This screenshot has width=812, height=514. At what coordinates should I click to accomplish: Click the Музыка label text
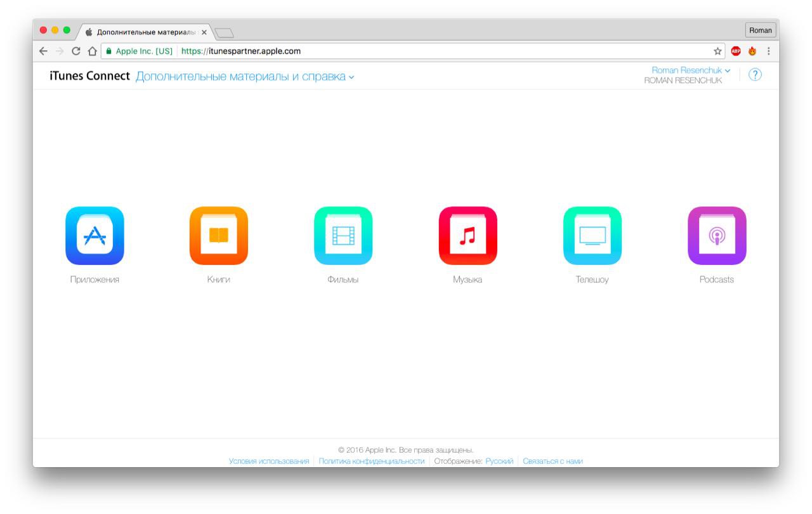468,279
